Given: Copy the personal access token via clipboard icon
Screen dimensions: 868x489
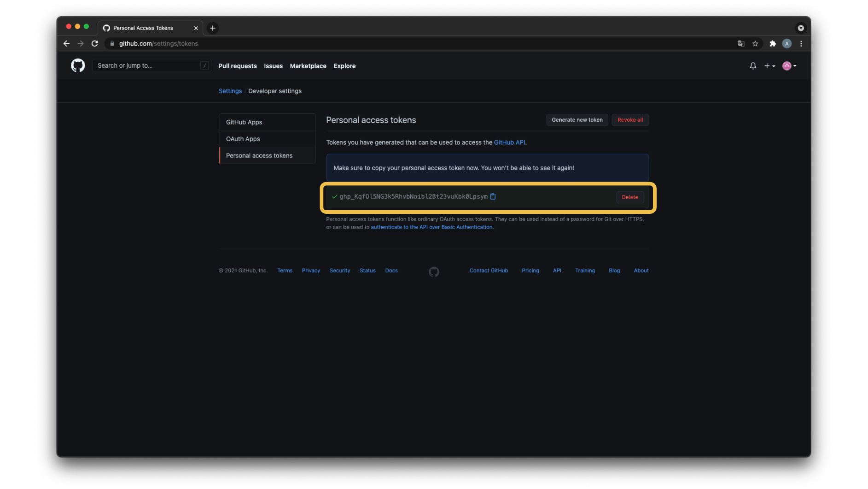Looking at the screenshot, I should tap(493, 196).
